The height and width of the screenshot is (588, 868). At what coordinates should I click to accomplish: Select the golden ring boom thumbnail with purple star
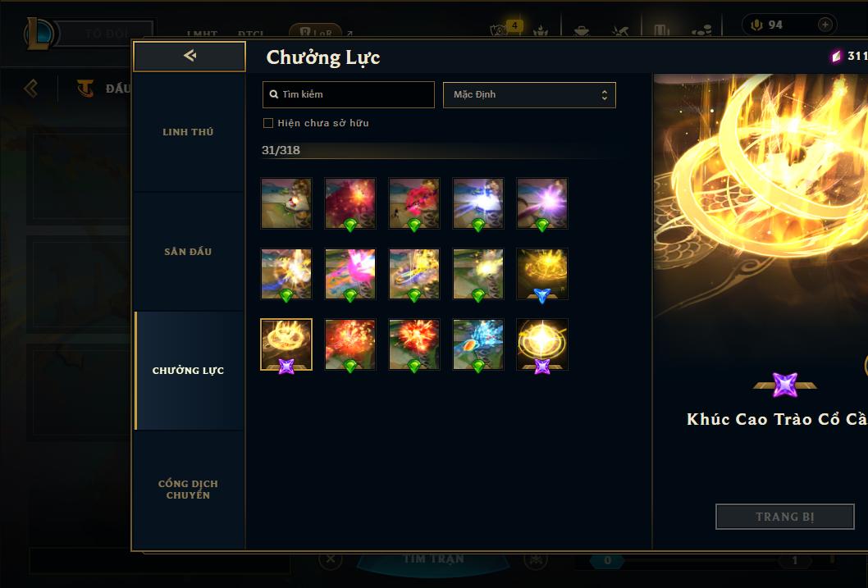[286, 344]
